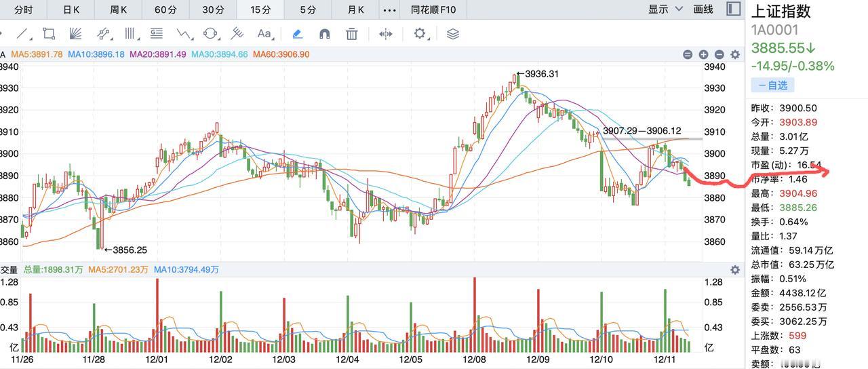Click the MA10:3896.18 indicator label
The width and height of the screenshot is (868, 369).
pyautogui.click(x=96, y=54)
